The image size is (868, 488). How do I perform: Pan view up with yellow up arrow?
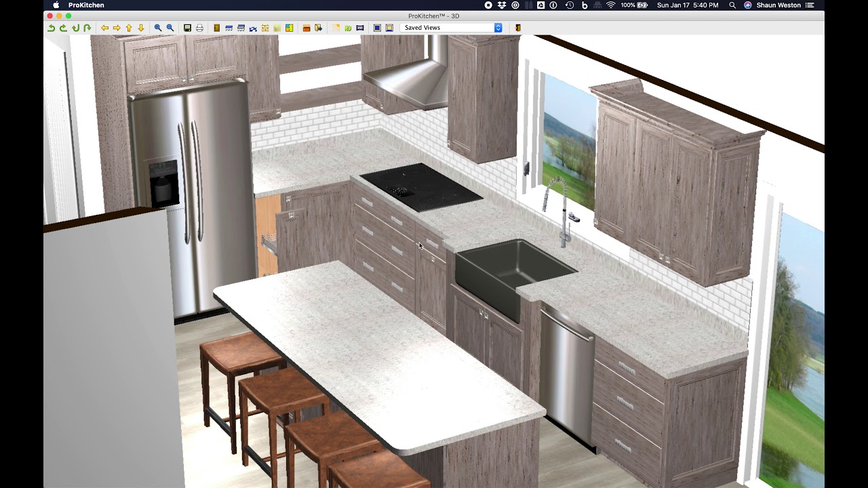click(129, 28)
